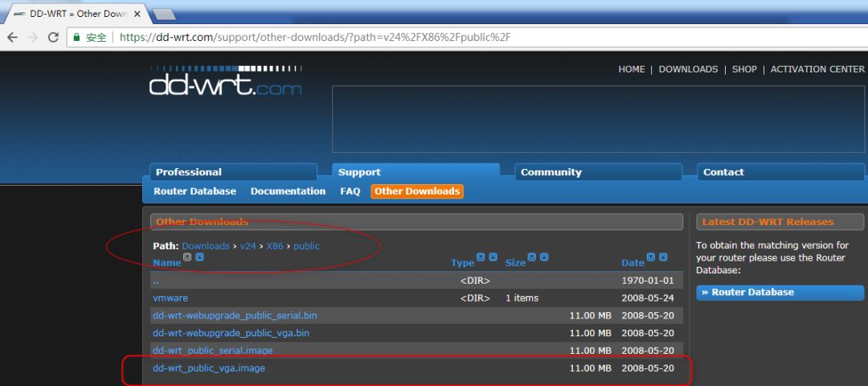Image resolution: width=868 pixels, height=386 pixels.
Task: Click the Router Database sidebar button
Action: [x=780, y=293]
